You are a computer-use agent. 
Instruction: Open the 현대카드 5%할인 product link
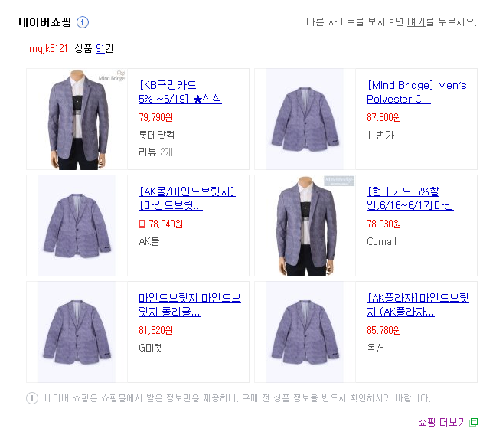[410, 198]
